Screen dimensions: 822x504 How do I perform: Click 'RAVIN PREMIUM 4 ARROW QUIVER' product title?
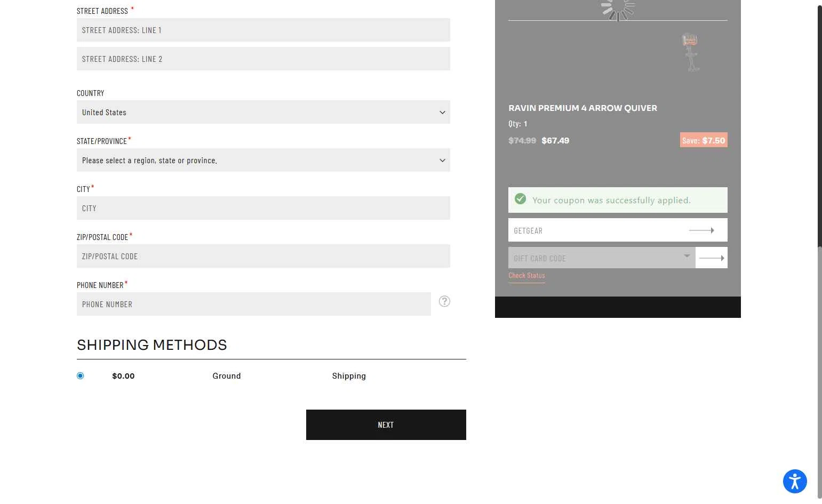click(x=582, y=108)
